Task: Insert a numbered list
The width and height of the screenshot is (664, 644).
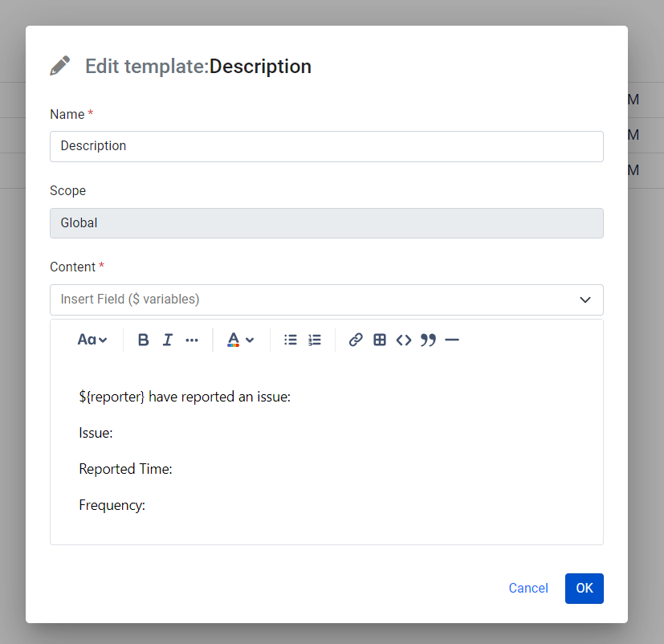Action: coord(315,340)
